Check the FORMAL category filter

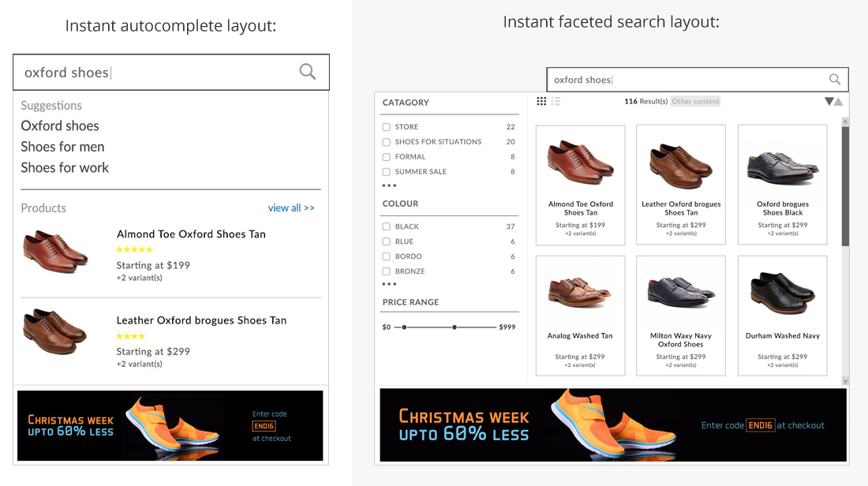tap(387, 157)
